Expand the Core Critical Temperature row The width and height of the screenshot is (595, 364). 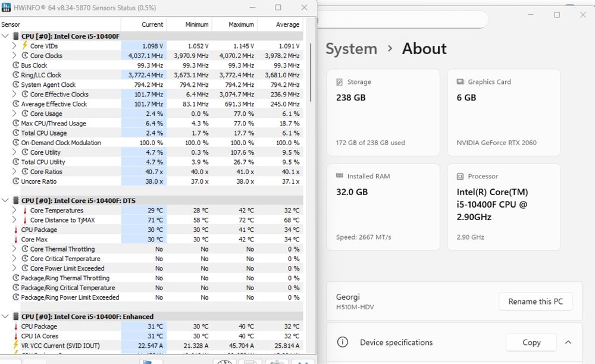14,259
